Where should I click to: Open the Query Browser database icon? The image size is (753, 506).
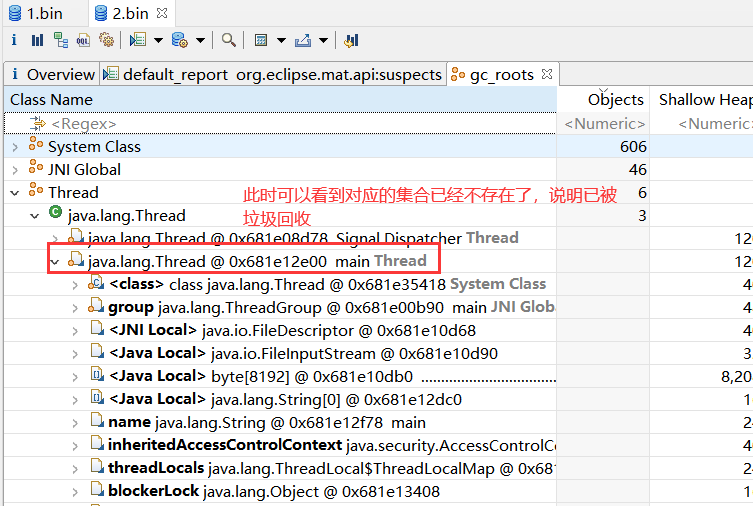pyautogui.click(x=180, y=40)
